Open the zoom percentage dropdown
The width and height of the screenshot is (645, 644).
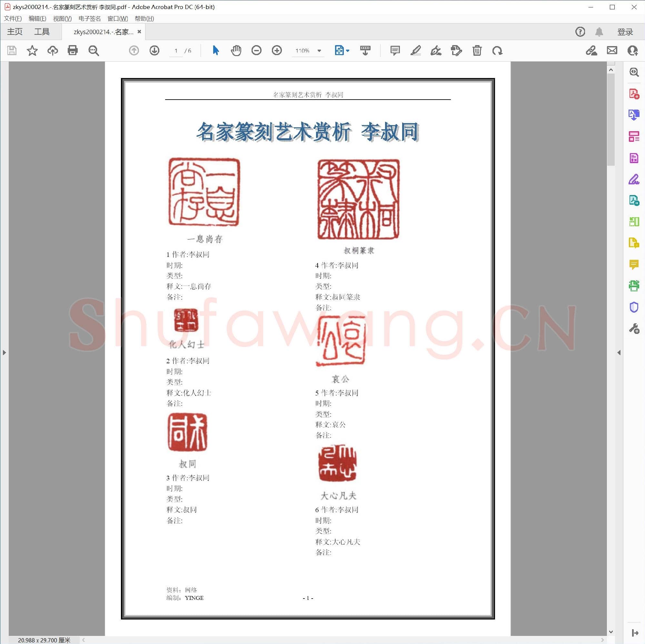[x=319, y=51]
